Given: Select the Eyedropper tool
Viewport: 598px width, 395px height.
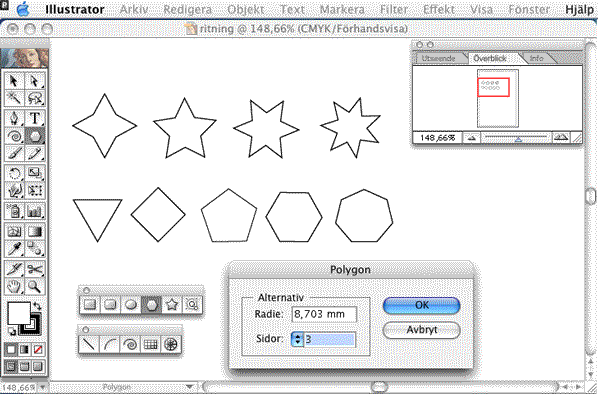Looking at the screenshot, I should (14, 249).
